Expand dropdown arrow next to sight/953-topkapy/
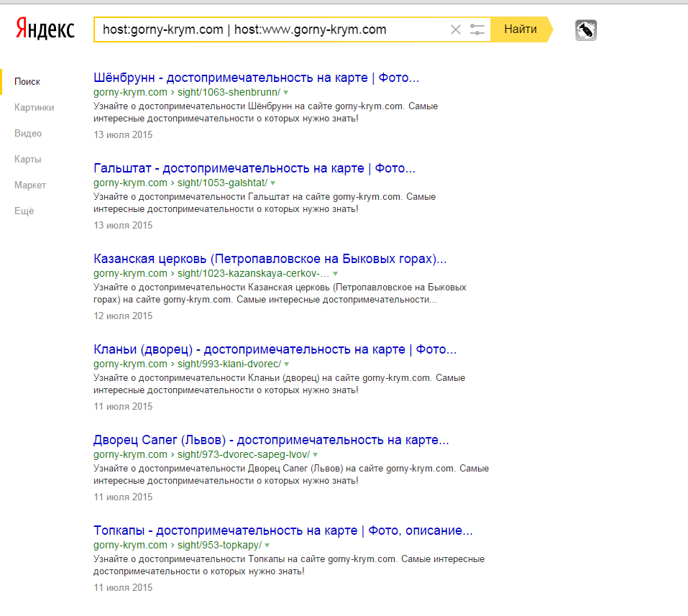 [267, 546]
